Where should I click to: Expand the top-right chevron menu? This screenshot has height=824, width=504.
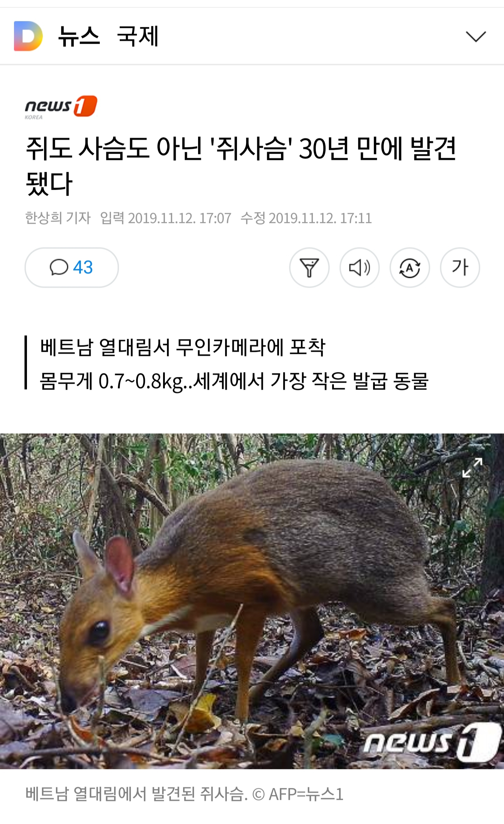(476, 36)
